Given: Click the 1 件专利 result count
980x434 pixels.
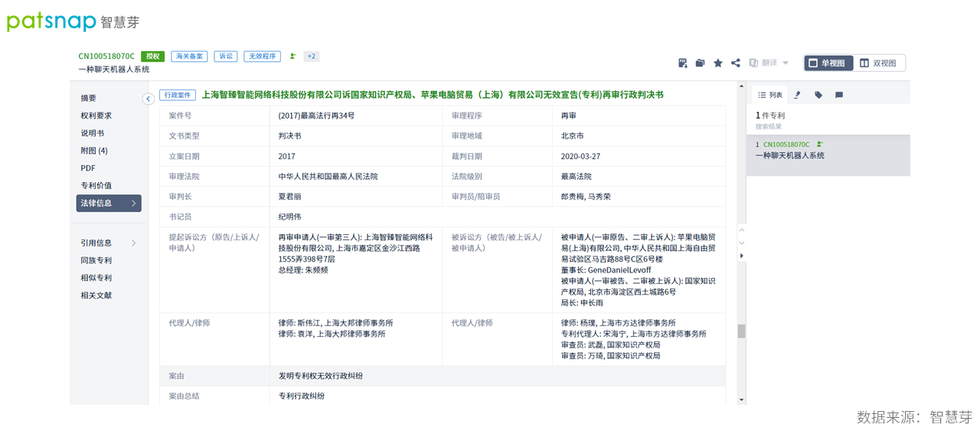Looking at the screenshot, I should click(x=770, y=116).
